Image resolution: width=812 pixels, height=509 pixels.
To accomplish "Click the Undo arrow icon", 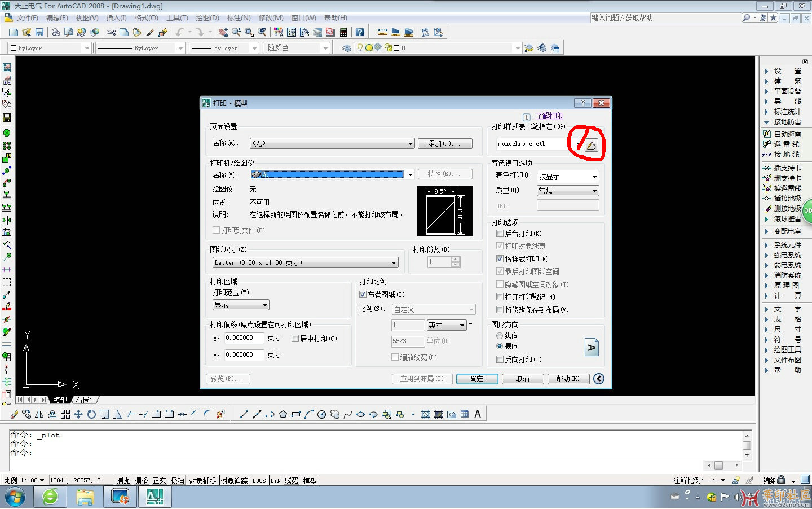I will 179,33.
